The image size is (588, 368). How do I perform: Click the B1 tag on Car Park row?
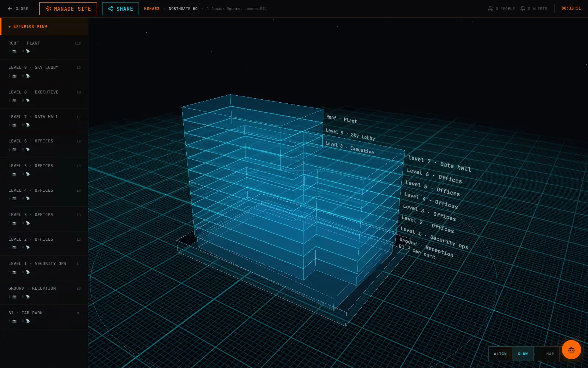point(79,313)
